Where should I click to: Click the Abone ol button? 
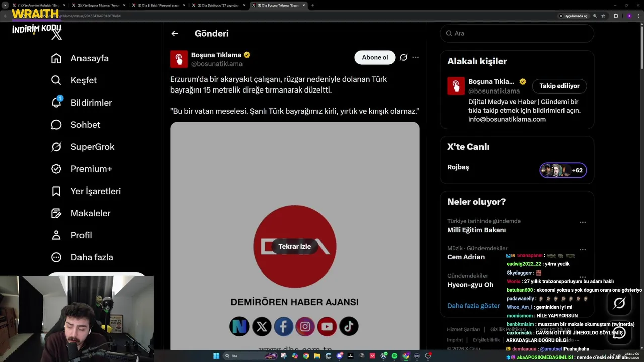[375, 57]
